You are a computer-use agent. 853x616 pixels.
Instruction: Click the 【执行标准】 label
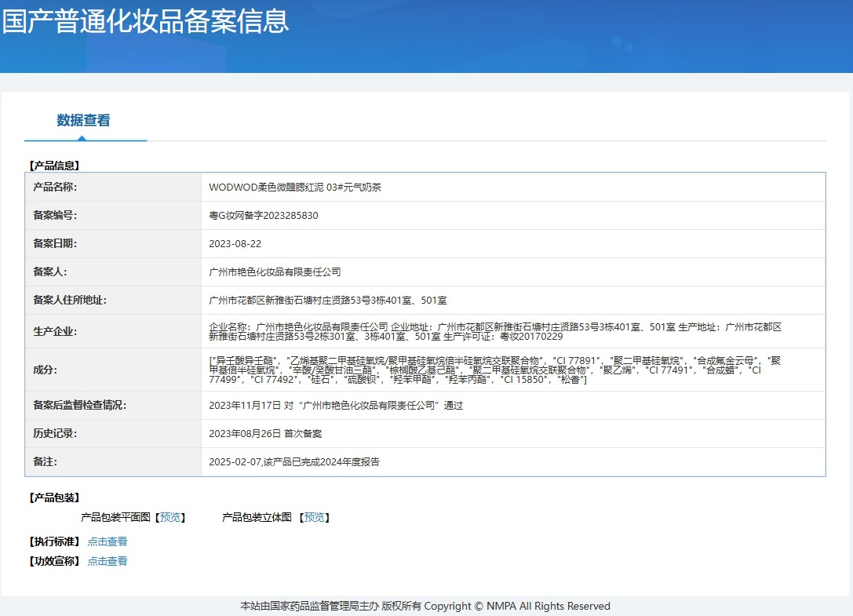[54, 541]
